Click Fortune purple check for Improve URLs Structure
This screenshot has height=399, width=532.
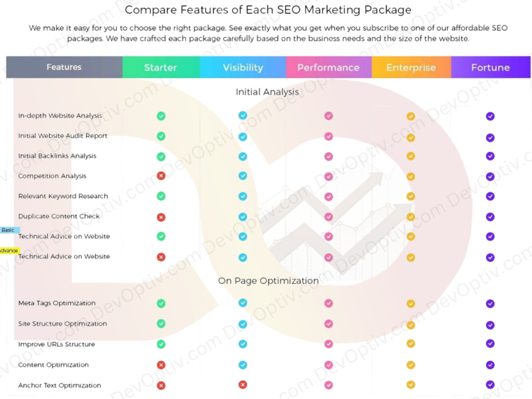click(490, 343)
